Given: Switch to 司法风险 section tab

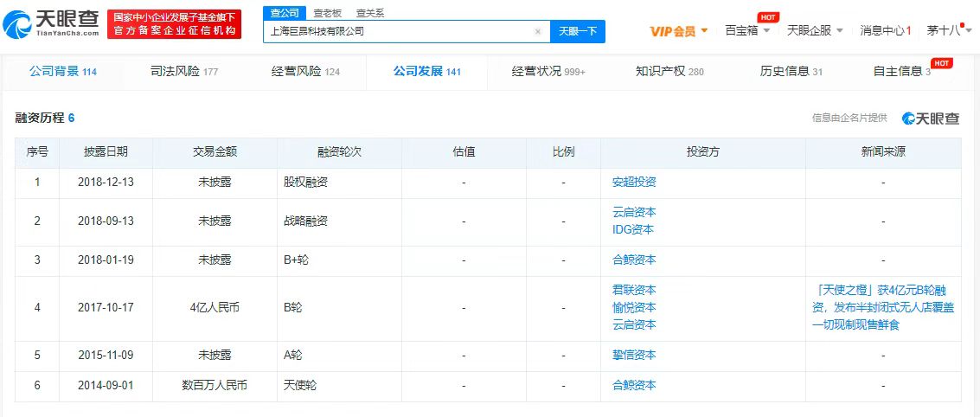Looking at the screenshot, I should coord(184,71).
